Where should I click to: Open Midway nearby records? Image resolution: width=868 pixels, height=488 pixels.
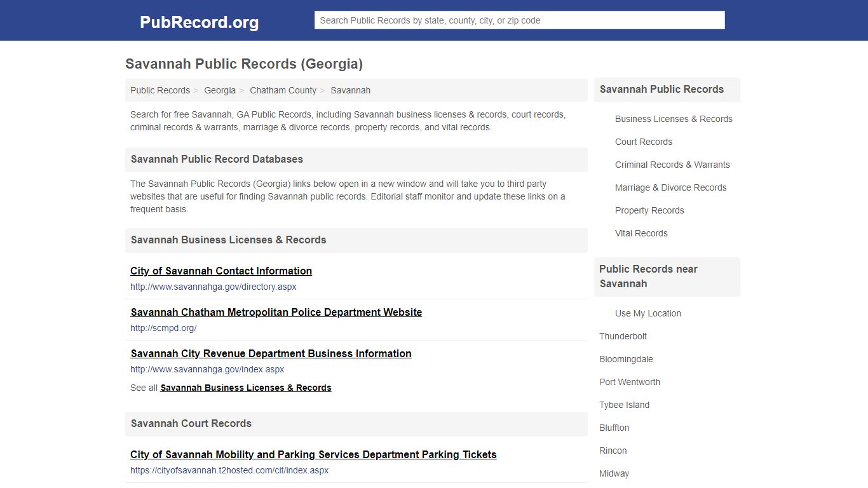click(x=614, y=473)
